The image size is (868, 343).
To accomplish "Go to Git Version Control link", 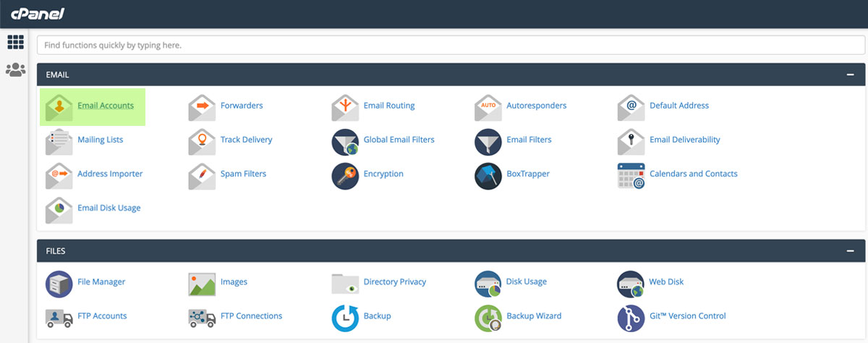I will coord(688,316).
